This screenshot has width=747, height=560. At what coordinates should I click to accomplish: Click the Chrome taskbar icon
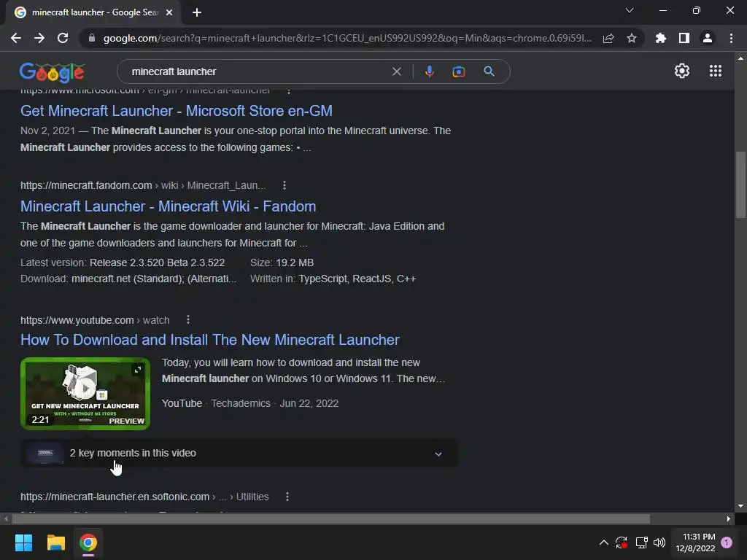[88, 542]
